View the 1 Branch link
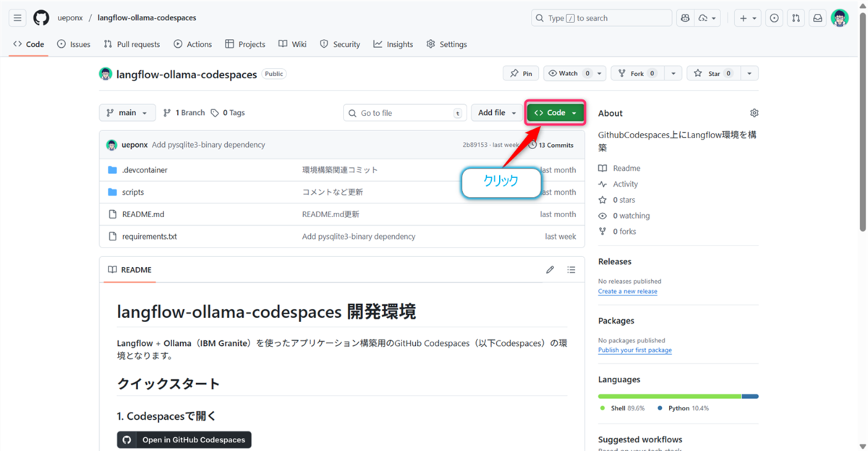The image size is (868, 451). pos(184,113)
